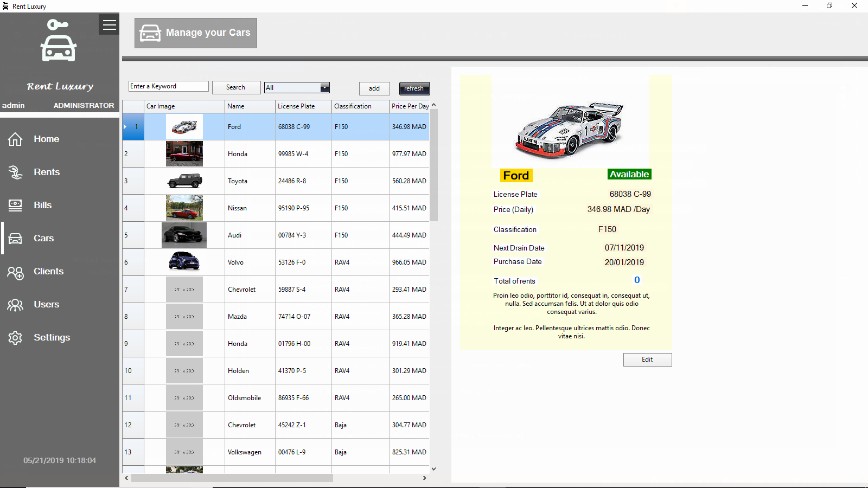Screen dimensions: 868x488
Task: Toggle the hamburger menu in the sidebar
Action: [109, 25]
